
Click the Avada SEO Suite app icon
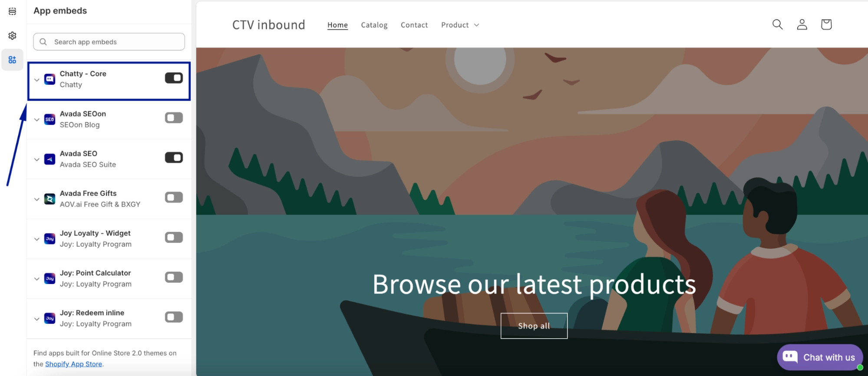click(50, 159)
